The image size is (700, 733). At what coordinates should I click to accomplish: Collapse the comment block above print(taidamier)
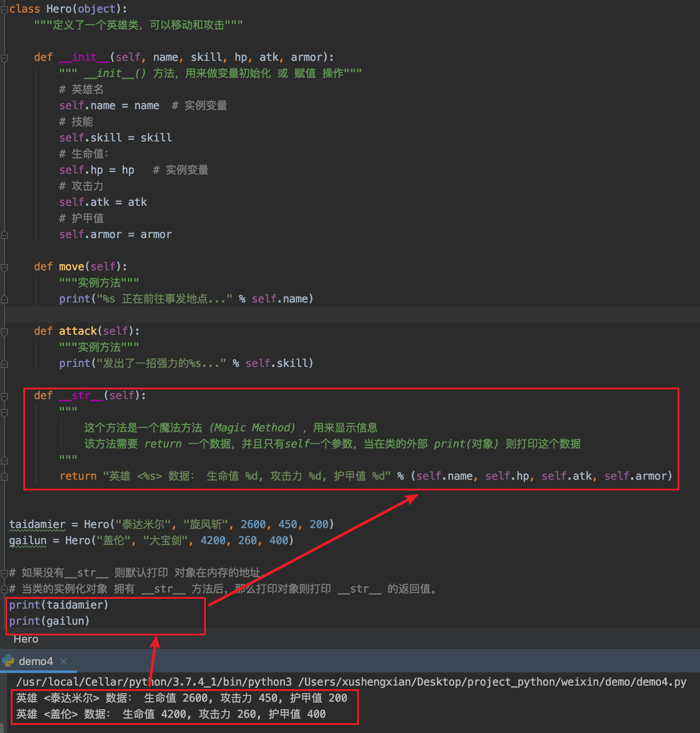(x=4, y=573)
